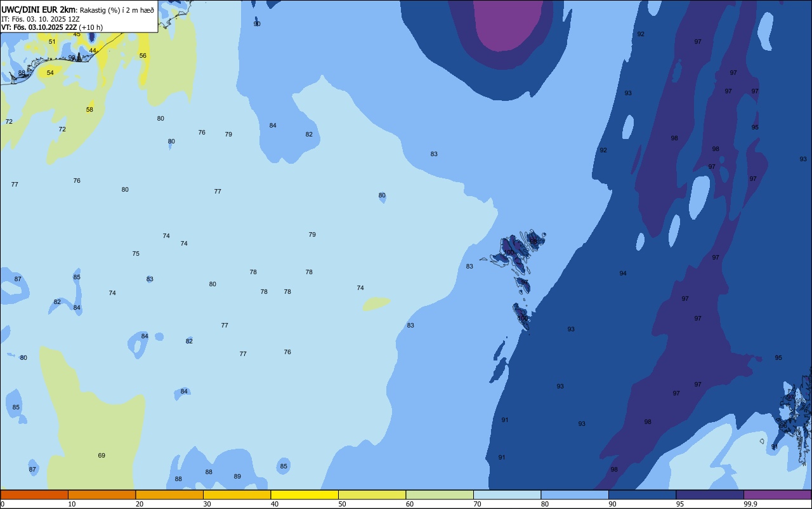This screenshot has height=509, width=812.
Task: Select the "94" humidity value on the map
Action: [x=623, y=274]
